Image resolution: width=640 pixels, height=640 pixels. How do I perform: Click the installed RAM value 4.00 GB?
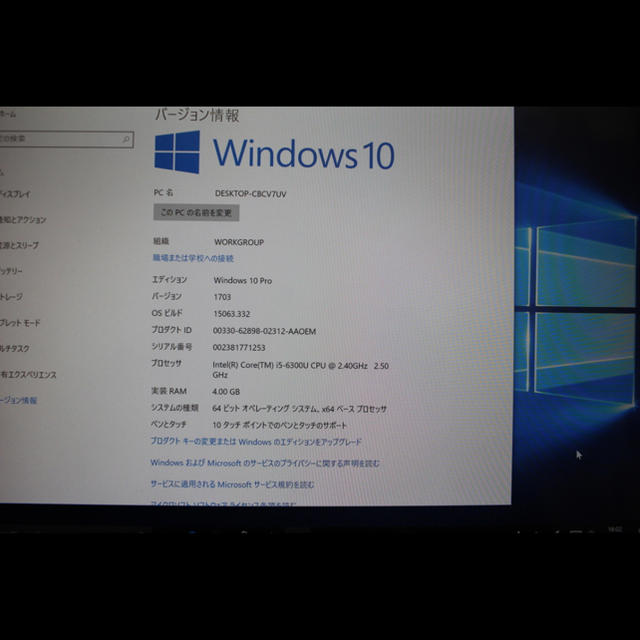[x=226, y=391]
